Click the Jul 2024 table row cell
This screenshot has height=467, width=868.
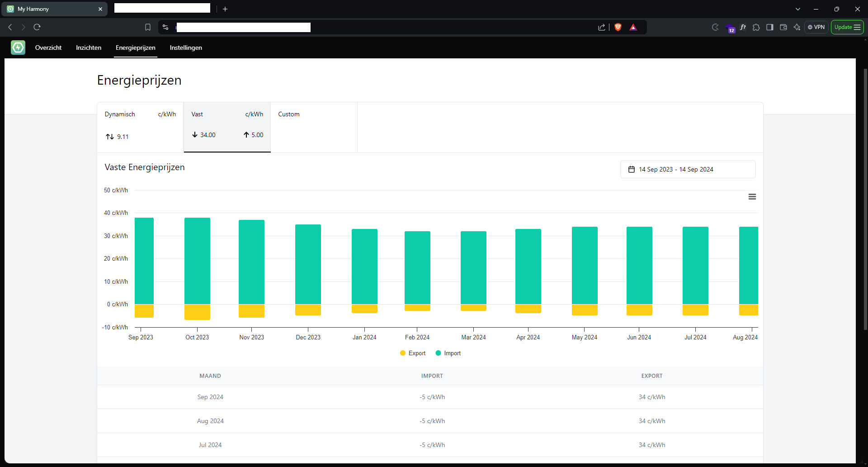click(210, 445)
